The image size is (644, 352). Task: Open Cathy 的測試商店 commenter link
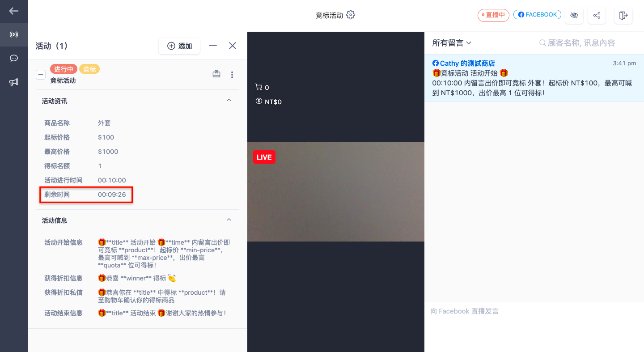pos(467,64)
